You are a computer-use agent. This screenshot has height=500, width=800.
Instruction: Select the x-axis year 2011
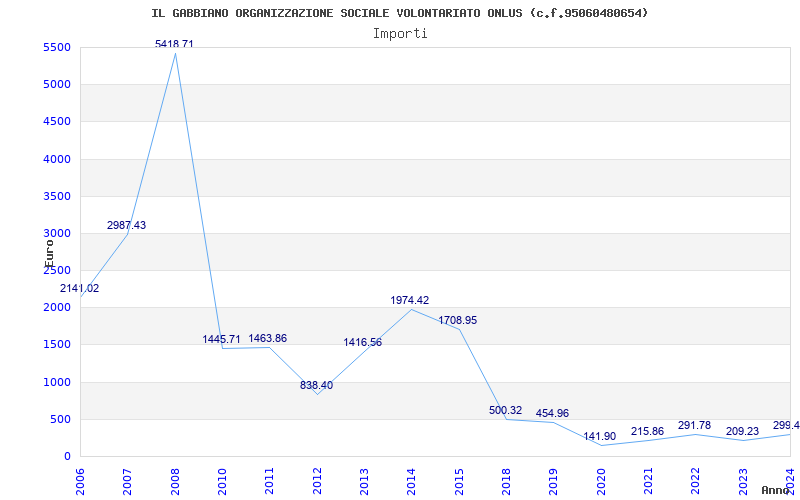tap(269, 481)
